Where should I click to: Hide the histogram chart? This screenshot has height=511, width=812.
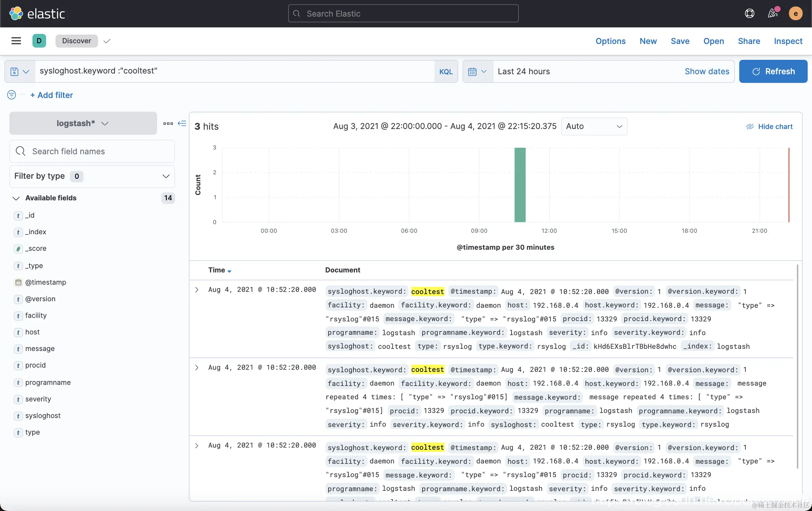click(769, 126)
